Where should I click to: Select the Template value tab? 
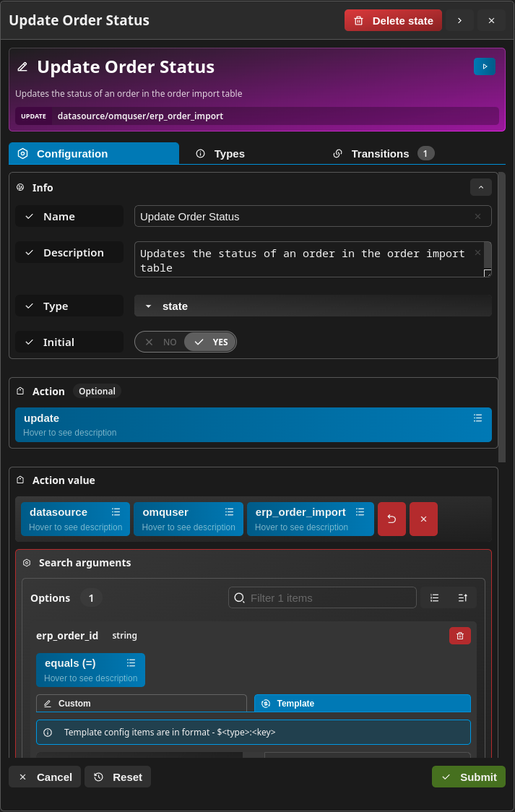click(x=363, y=703)
